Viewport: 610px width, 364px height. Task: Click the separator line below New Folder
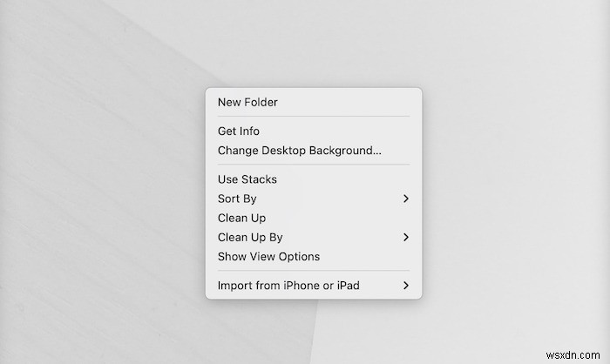point(314,117)
